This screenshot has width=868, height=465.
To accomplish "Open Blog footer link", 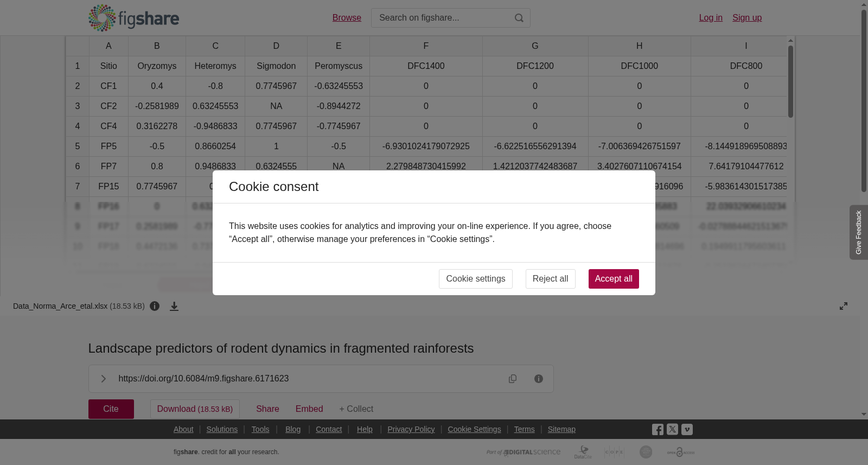I will tap(293, 429).
